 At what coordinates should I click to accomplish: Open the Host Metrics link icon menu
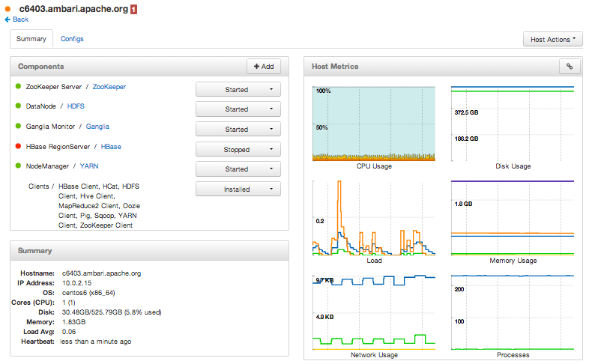coord(570,67)
